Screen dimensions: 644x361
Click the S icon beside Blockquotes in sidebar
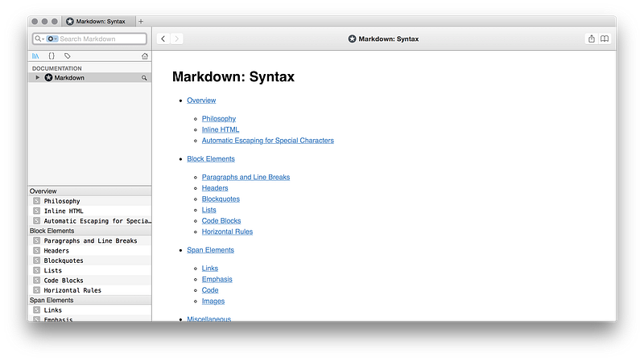(x=36, y=260)
